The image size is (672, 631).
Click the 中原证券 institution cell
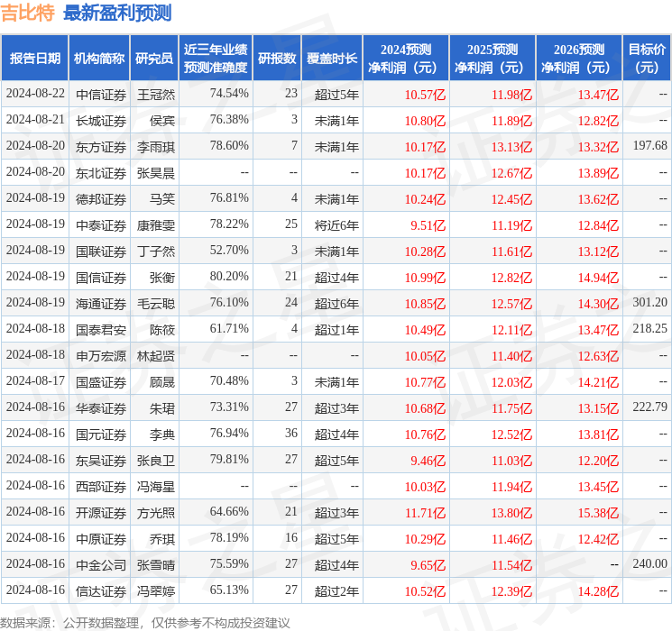(x=101, y=539)
